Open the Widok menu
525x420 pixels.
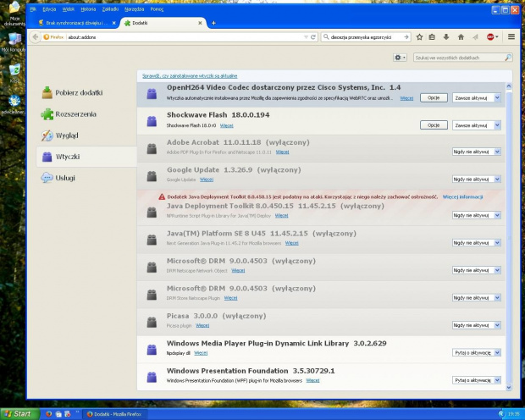tap(69, 9)
